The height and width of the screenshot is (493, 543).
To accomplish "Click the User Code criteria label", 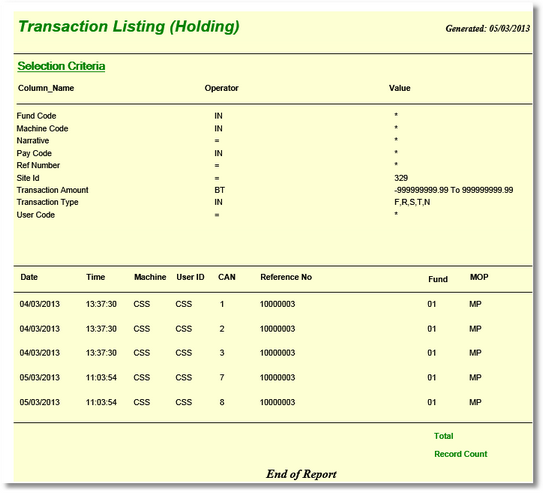I will (35, 215).
